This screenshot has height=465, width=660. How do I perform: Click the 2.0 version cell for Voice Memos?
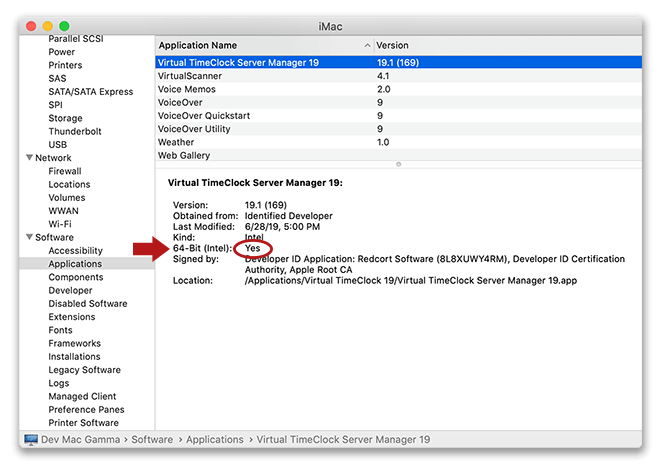[x=383, y=89]
